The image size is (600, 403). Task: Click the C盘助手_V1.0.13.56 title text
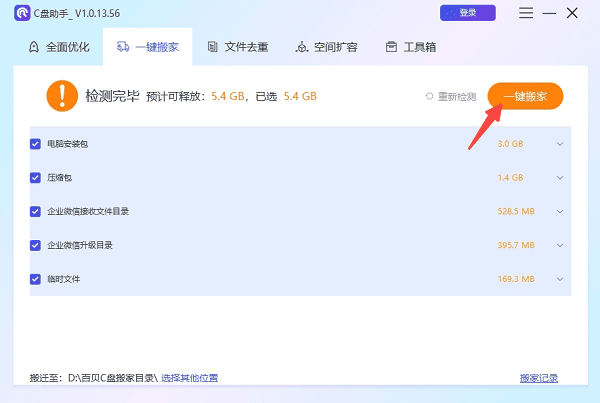(x=77, y=13)
